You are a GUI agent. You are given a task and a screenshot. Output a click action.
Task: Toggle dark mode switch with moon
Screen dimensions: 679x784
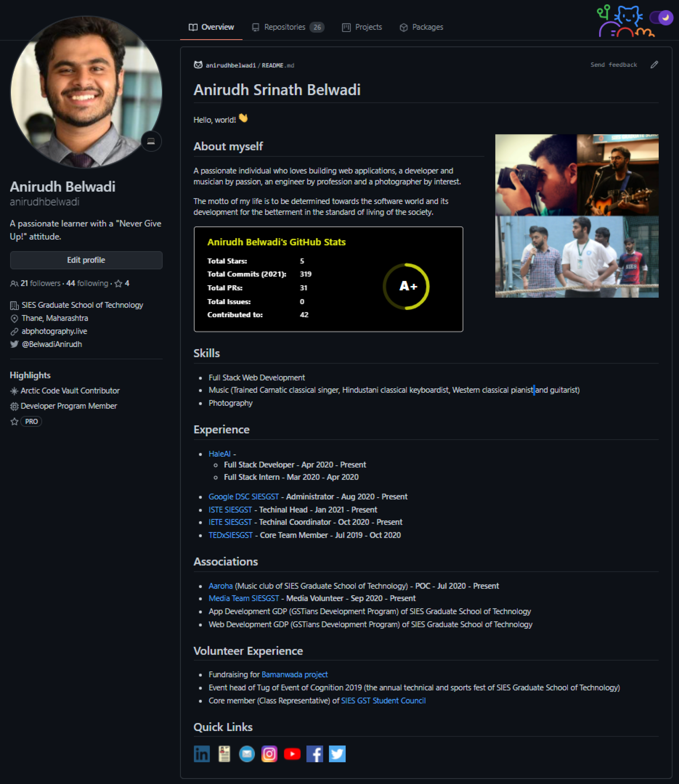661,17
